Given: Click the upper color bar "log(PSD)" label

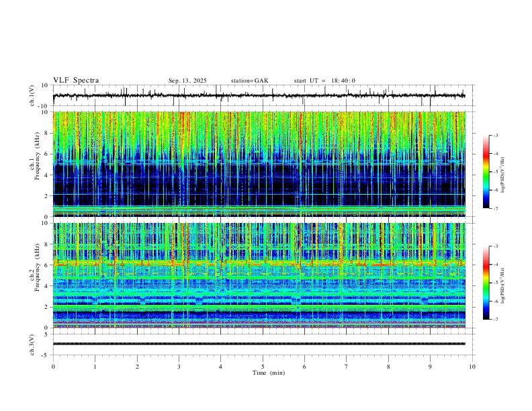Looking at the screenshot, I should coord(502,175).
